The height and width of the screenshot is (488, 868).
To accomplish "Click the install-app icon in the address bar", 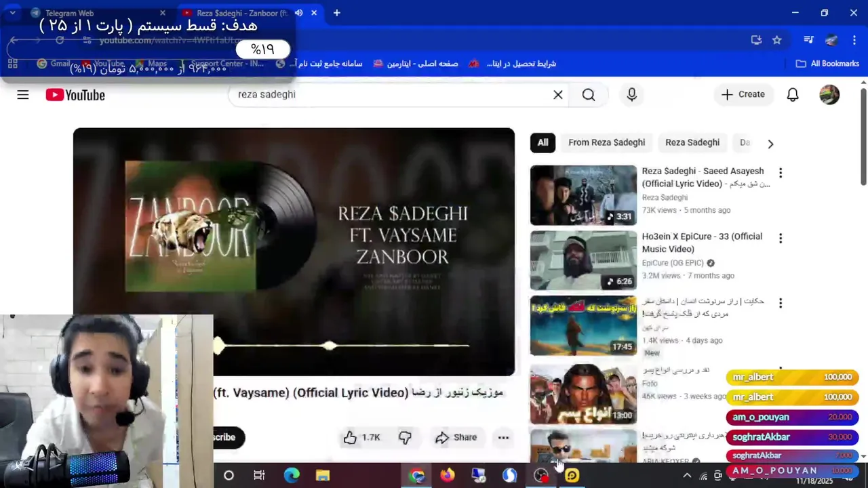I will (x=756, y=40).
